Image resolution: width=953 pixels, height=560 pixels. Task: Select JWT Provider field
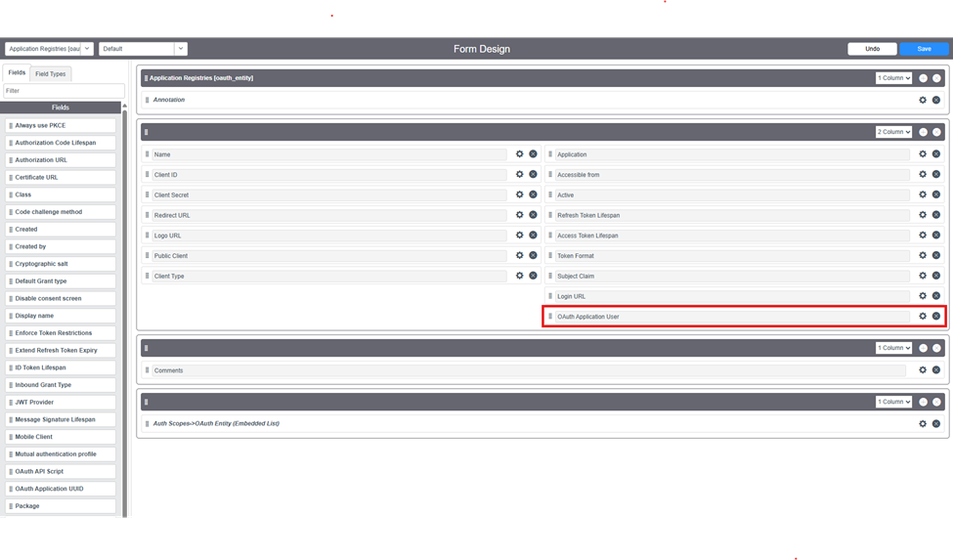point(61,402)
